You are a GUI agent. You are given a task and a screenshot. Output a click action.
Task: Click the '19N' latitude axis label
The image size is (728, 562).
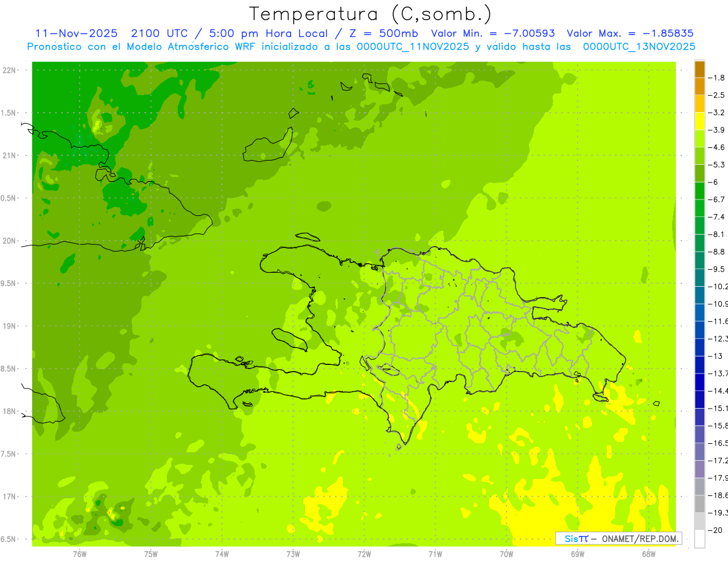[x=10, y=326]
